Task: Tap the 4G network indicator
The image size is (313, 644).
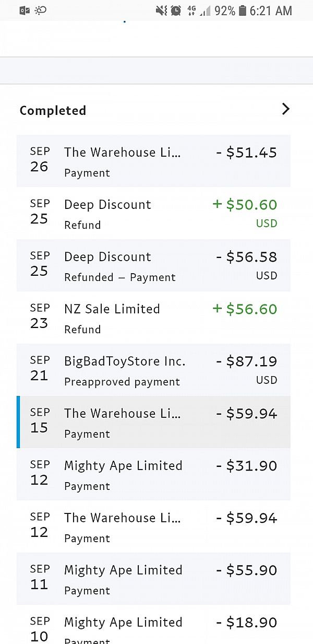Action: point(191,9)
